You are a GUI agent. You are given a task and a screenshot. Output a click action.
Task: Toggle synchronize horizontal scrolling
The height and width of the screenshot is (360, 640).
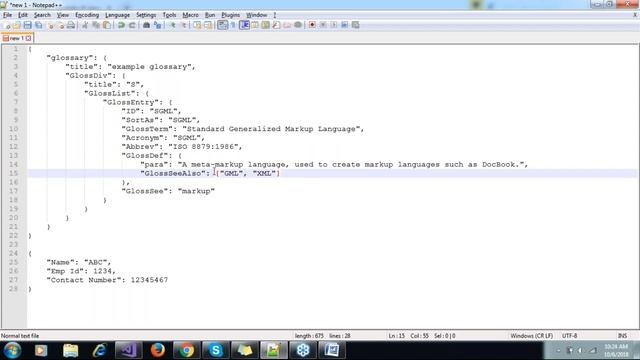click(208, 25)
